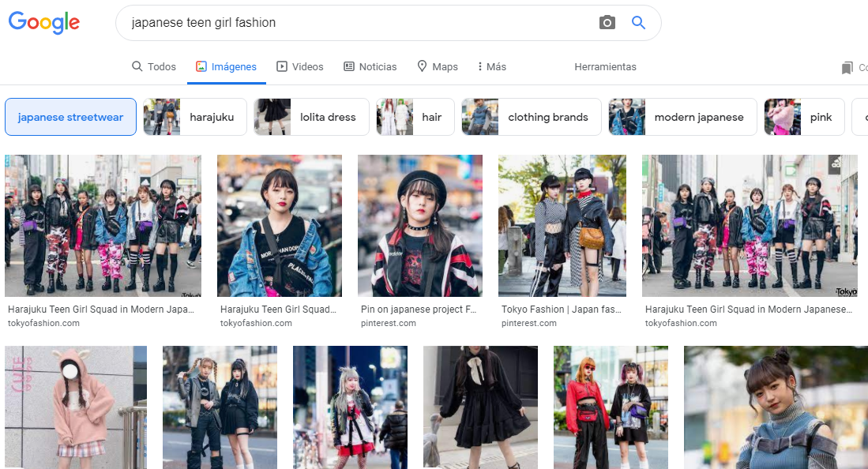Image resolution: width=868 pixels, height=469 pixels.
Task: Click pinterest.com under Pin on japanese project
Action: [388, 324]
